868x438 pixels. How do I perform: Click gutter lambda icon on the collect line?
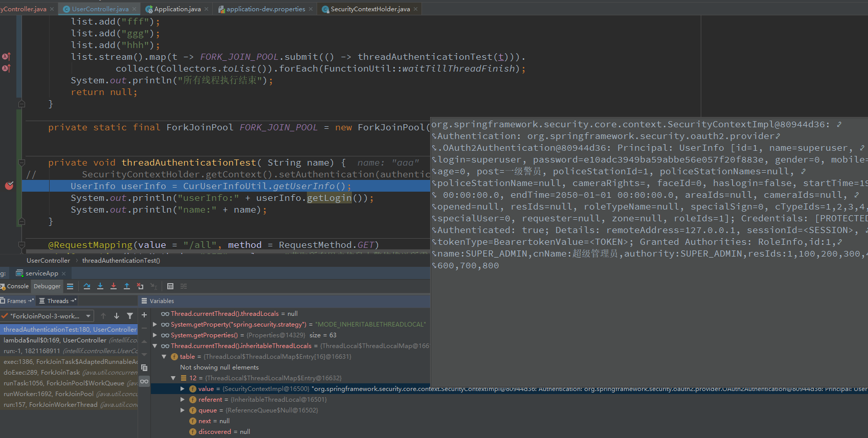6,68
